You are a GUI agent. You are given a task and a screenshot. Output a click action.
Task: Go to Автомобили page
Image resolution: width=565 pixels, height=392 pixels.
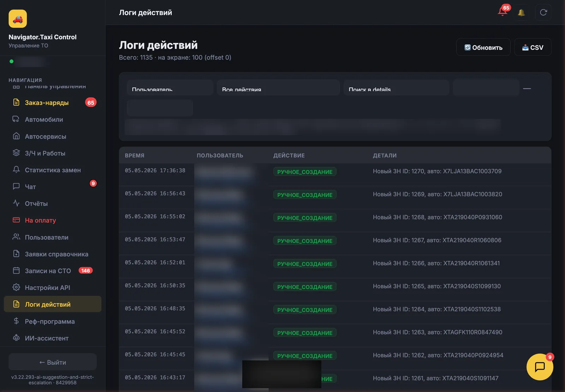(53, 120)
